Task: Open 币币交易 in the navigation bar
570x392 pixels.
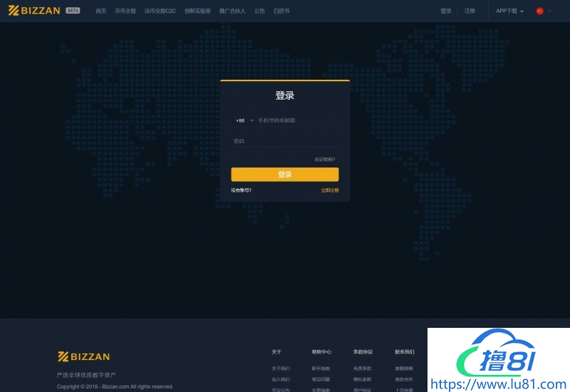Action: (125, 11)
